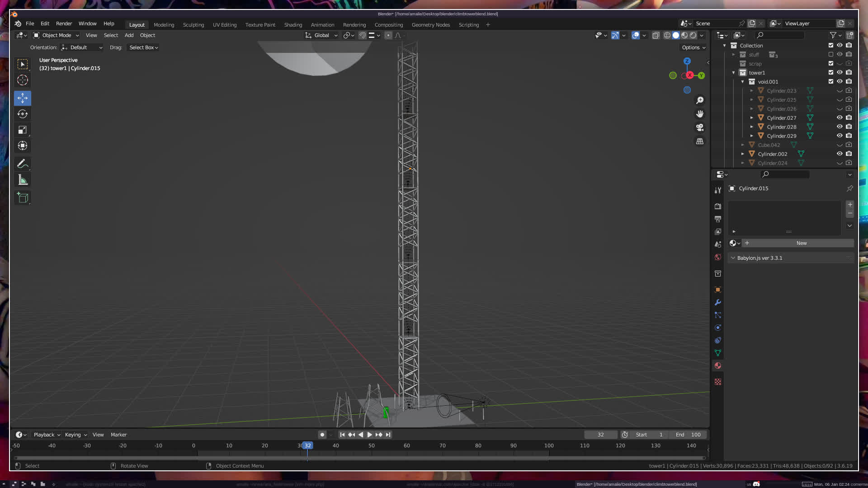Click the frame 32 timeline playhead
Screen dimensions: 868x488
(307, 446)
